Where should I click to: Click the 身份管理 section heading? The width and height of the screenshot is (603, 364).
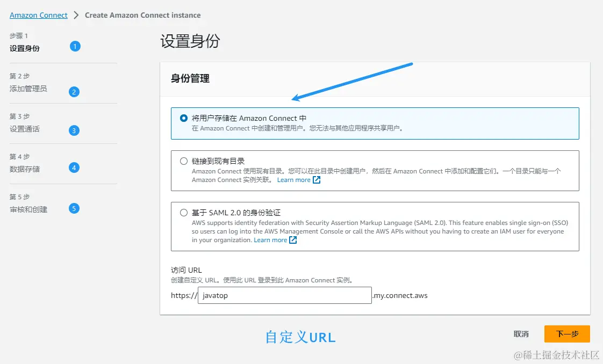(x=190, y=79)
